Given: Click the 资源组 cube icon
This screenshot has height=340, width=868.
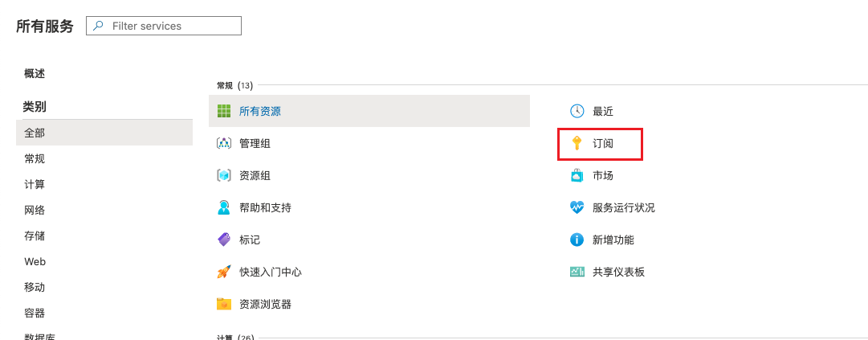Looking at the screenshot, I should coord(224,175).
